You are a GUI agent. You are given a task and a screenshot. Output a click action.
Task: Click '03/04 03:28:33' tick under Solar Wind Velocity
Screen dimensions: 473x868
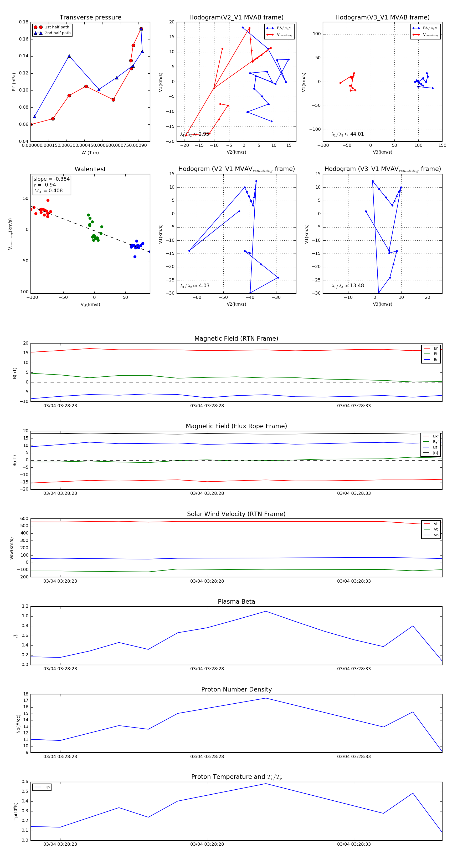(x=354, y=581)
